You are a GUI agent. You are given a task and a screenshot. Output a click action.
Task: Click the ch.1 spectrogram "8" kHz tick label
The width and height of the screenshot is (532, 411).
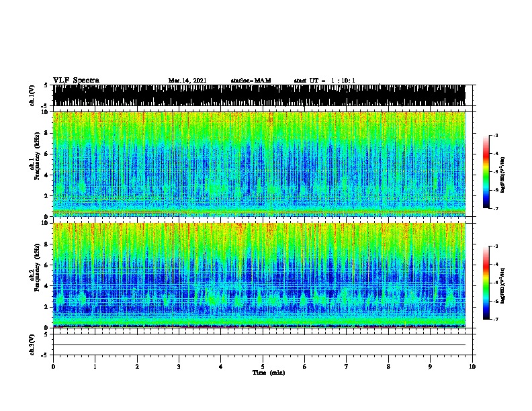[46, 133]
